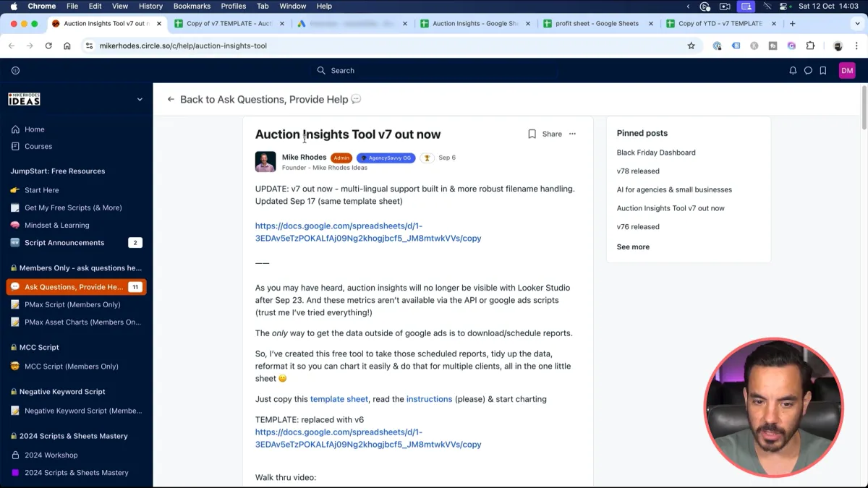Viewport: 868px width, 488px height.
Task: Click the password manager extension icon
Action: [717, 46]
